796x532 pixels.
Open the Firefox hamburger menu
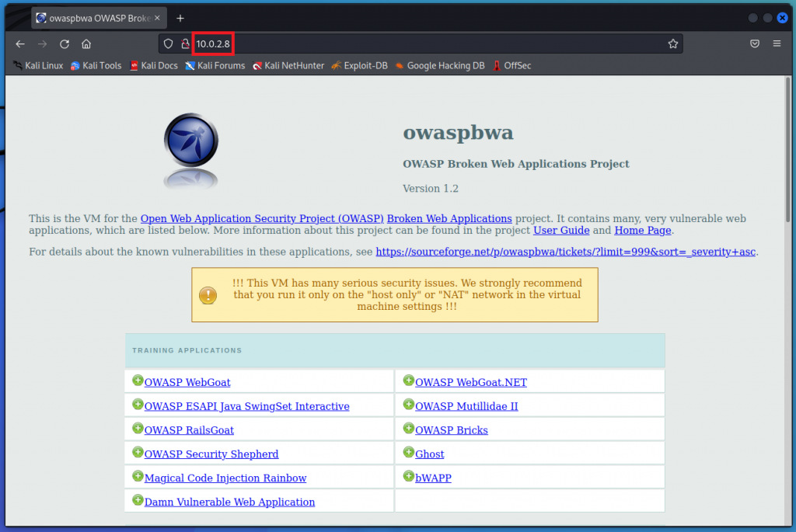point(777,44)
